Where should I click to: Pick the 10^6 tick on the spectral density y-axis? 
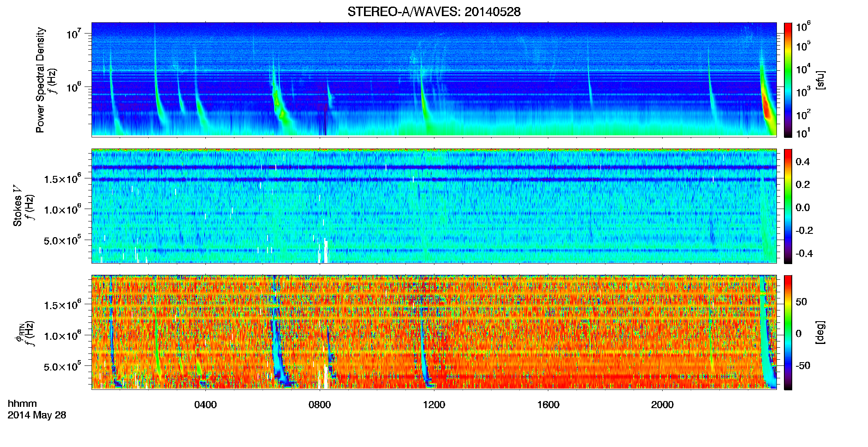click(x=73, y=87)
